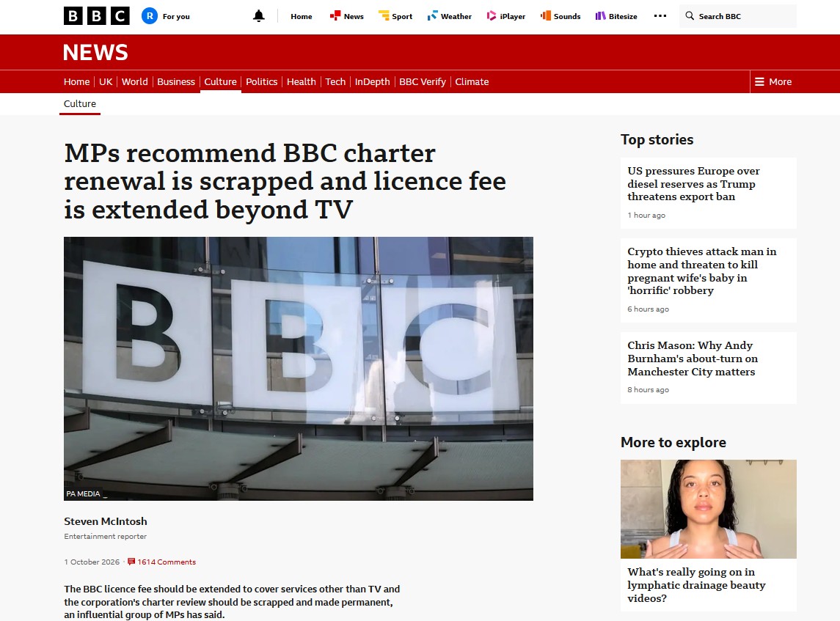Open the World news section
Image resolution: width=840 pixels, height=621 pixels.
134,82
